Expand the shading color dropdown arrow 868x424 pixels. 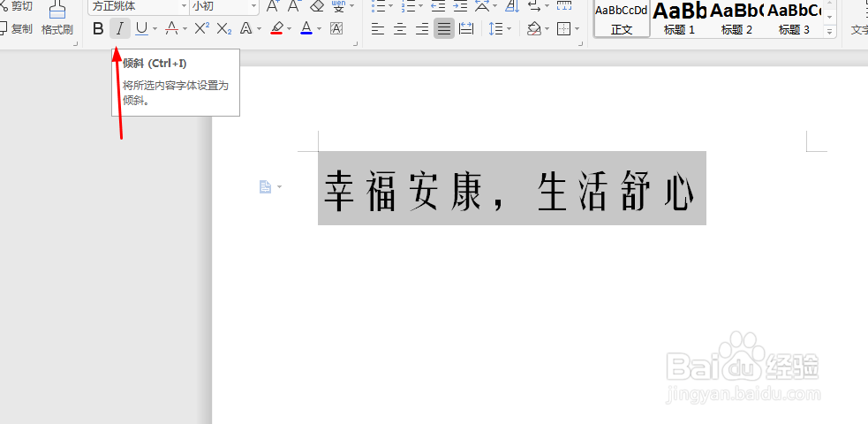coord(547,29)
